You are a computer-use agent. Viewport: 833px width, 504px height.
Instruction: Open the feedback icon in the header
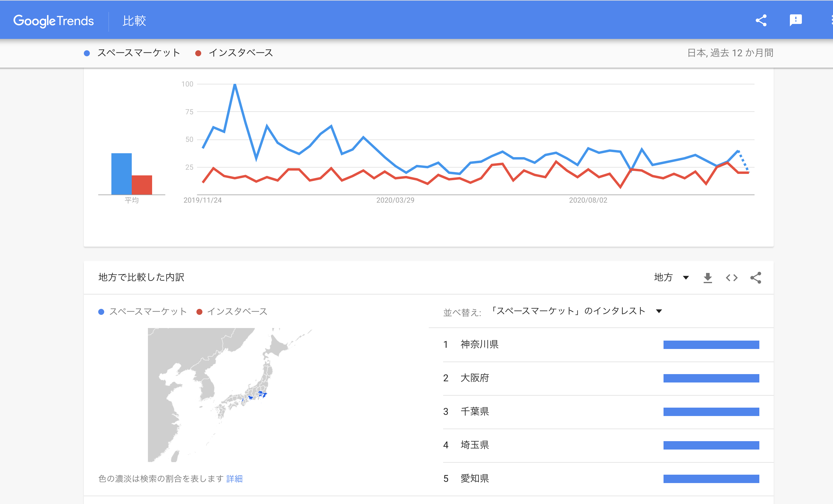[x=796, y=20]
